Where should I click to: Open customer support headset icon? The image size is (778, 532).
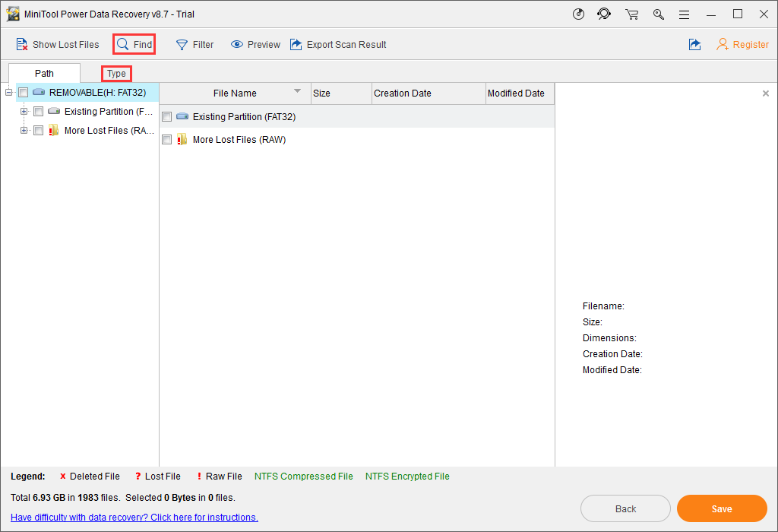click(x=604, y=14)
